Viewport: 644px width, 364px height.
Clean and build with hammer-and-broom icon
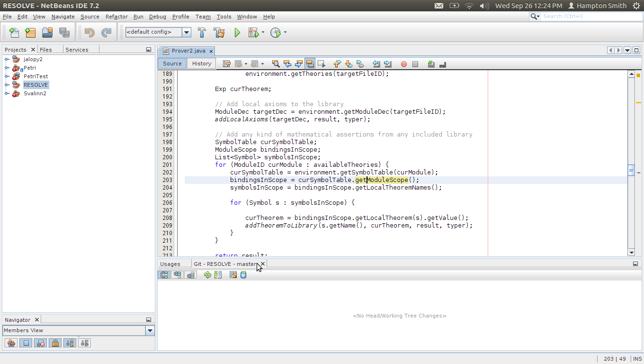[219, 33]
